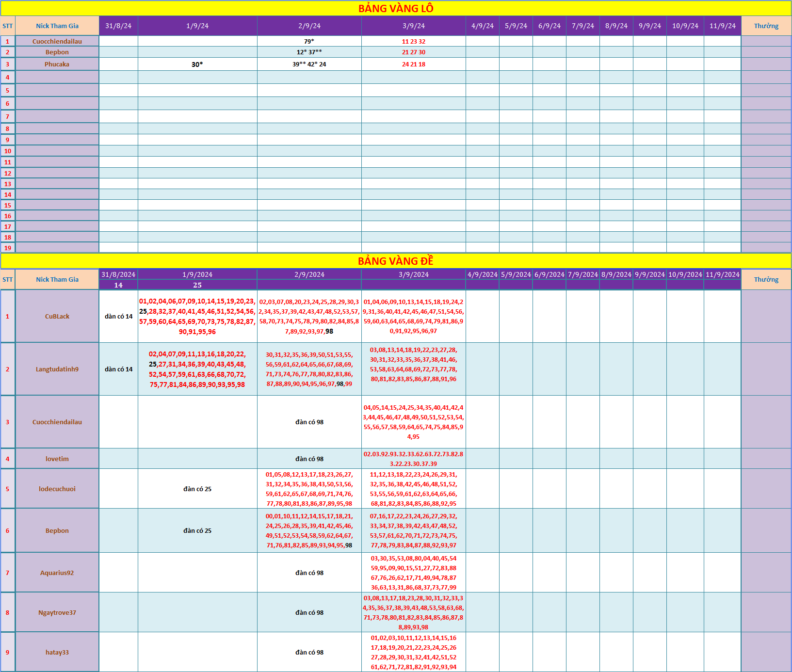Select "Bepbon" name in the Lô table
This screenshot has height=672, width=792.
57,52
